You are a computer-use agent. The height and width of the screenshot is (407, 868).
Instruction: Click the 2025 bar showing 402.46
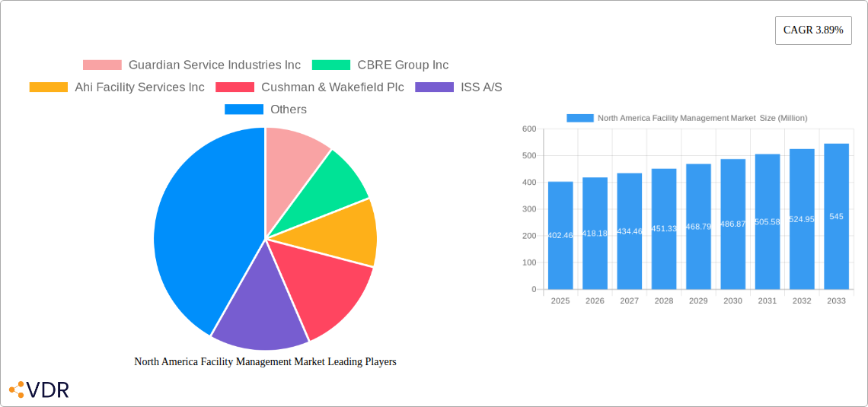[x=560, y=236]
